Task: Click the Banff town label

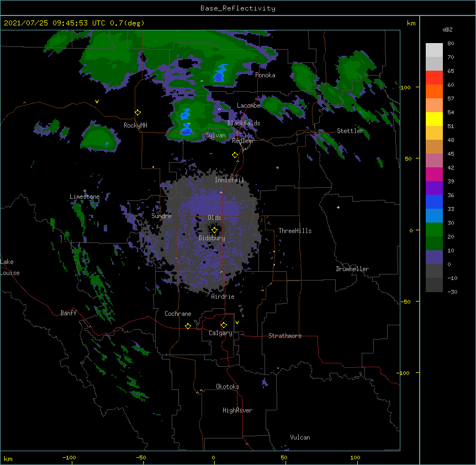Action: 68,313
